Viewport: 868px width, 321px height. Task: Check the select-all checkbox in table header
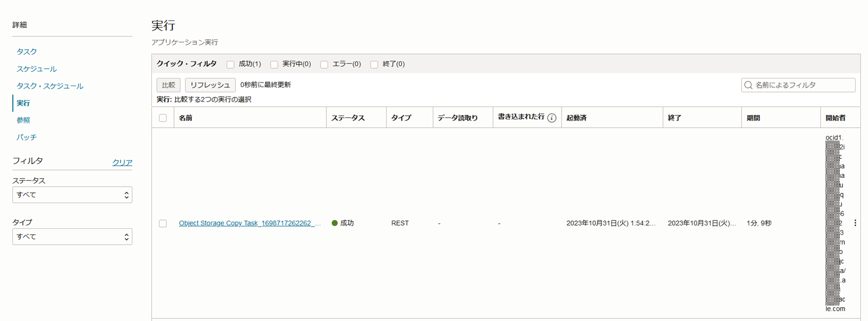tap(163, 118)
